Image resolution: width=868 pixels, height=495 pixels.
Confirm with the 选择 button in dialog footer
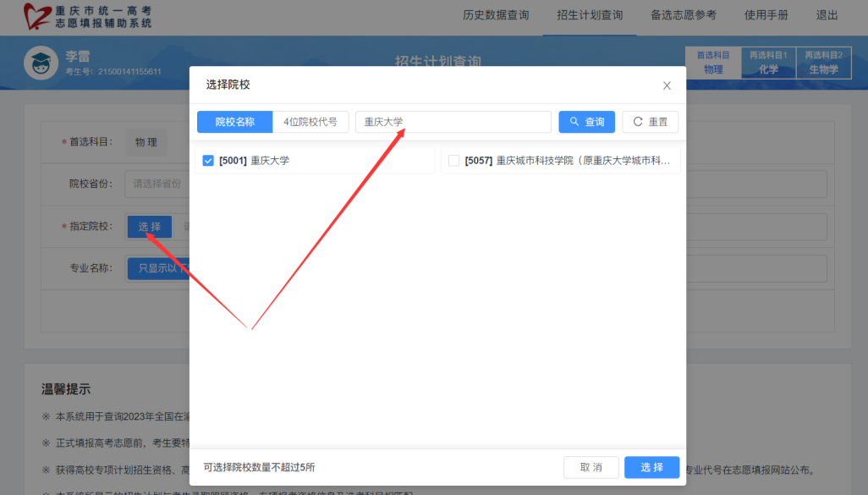(651, 468)
